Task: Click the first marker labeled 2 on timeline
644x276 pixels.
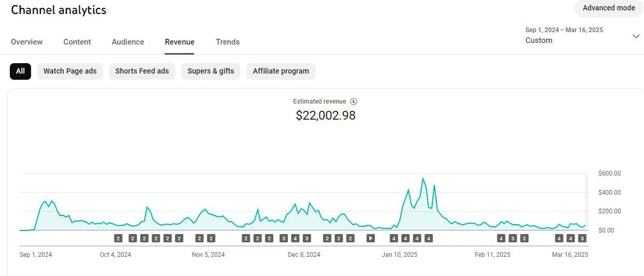Action: point(118,238)
